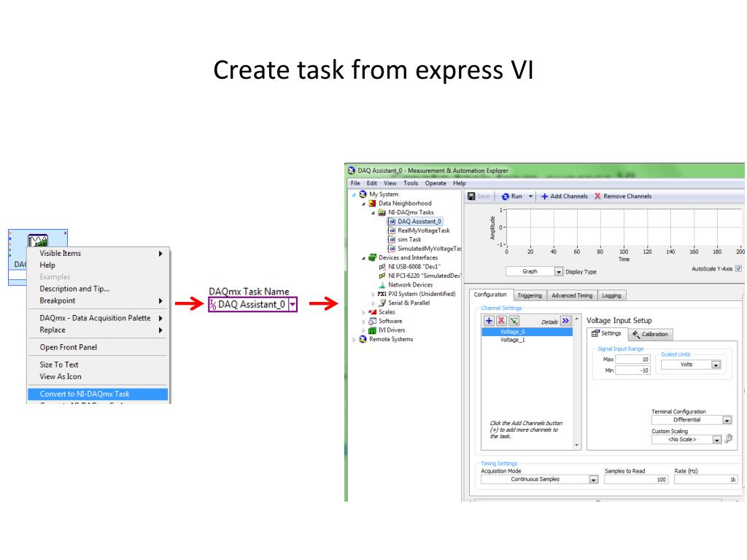The height and width of the screenshot is (560, 747).
Task: Click the Max signal input field
Action: coord(632,359)
